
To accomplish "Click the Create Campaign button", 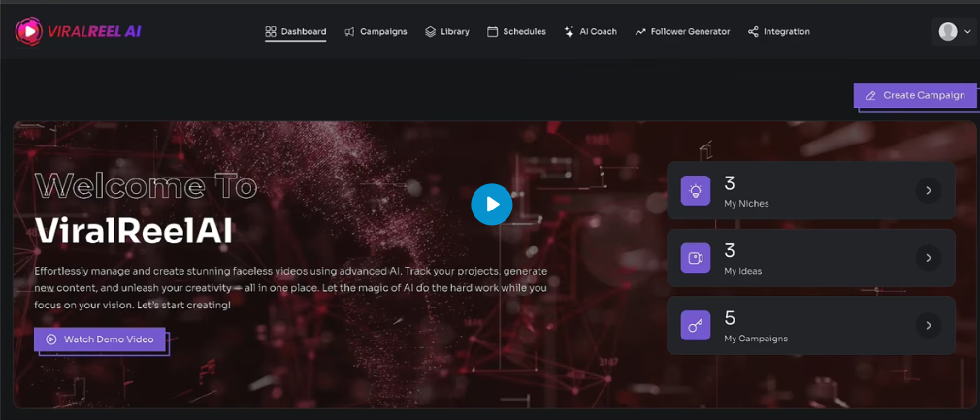I will (x=915, y=96).
